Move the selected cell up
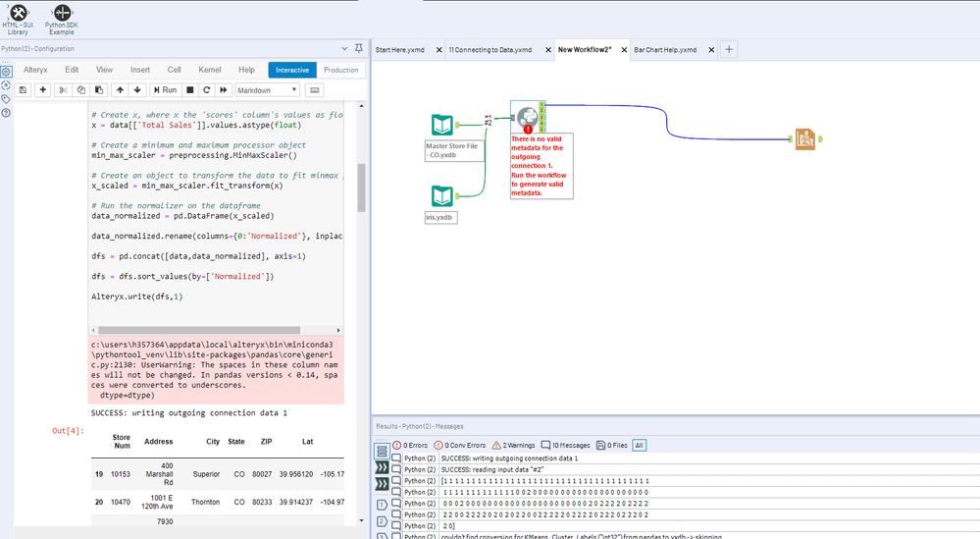Viewport: 980px width, 539px height. point(120,90)
